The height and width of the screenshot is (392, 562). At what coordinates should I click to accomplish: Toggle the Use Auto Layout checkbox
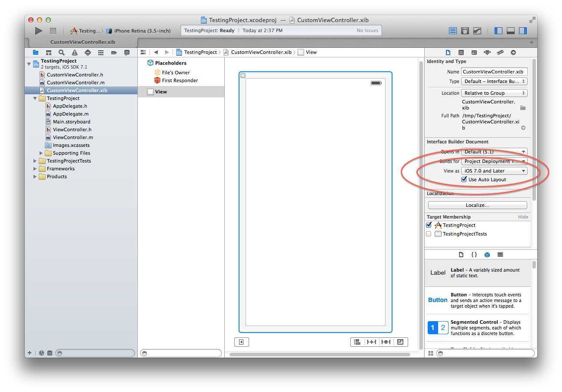[464, 179]
